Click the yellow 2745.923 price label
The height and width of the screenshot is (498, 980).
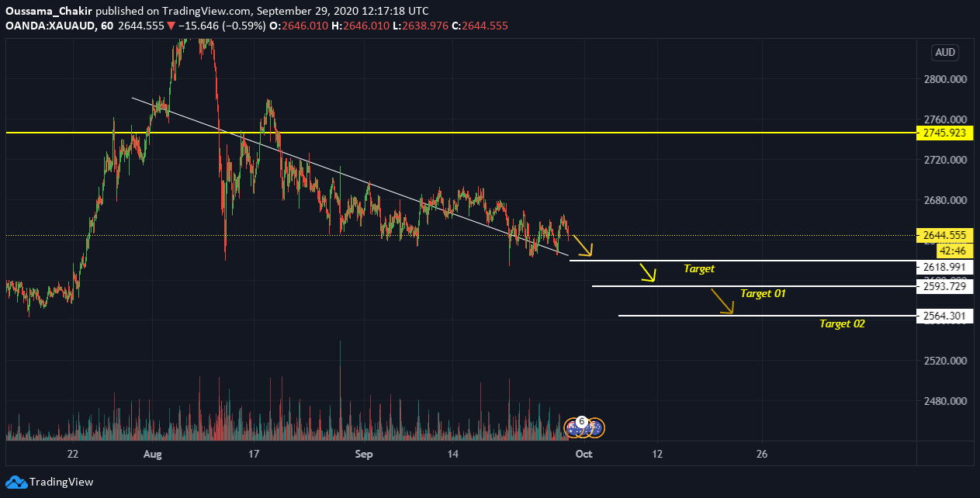pyautogui.click(x=944, y=133)
